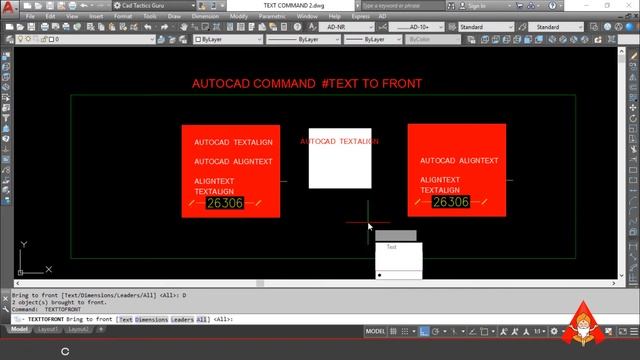Image resolution: width=640 pixels, height=360 pixels.
Task: Open the Standard multileader style dropdown
Action: 580,27
